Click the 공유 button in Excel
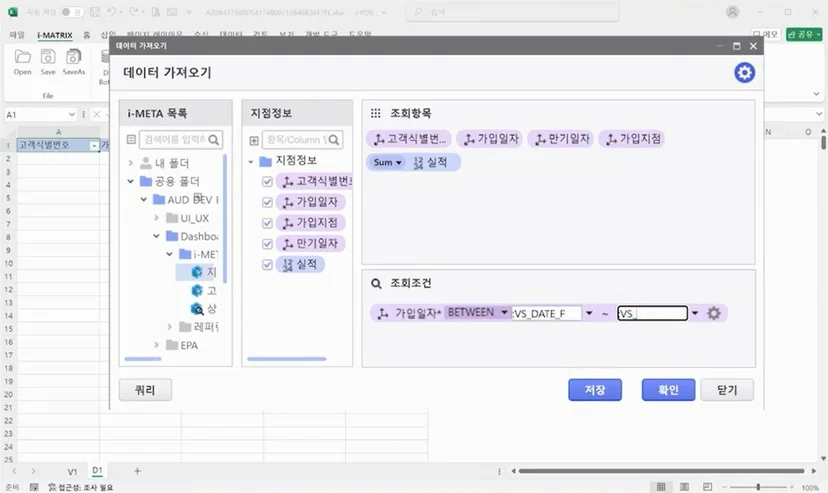The width and height of the screenshot is (828, 493). click(804, 34)
